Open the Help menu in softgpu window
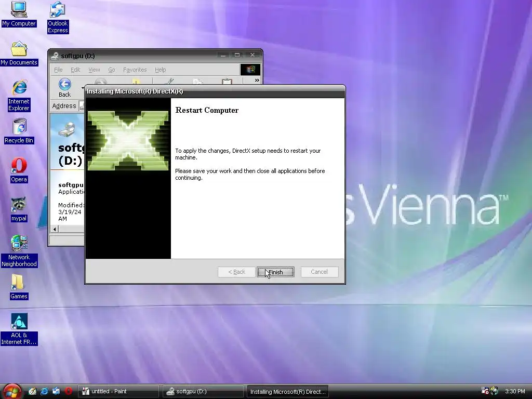Viewport: 532px width, 399px height. [160, 70]
